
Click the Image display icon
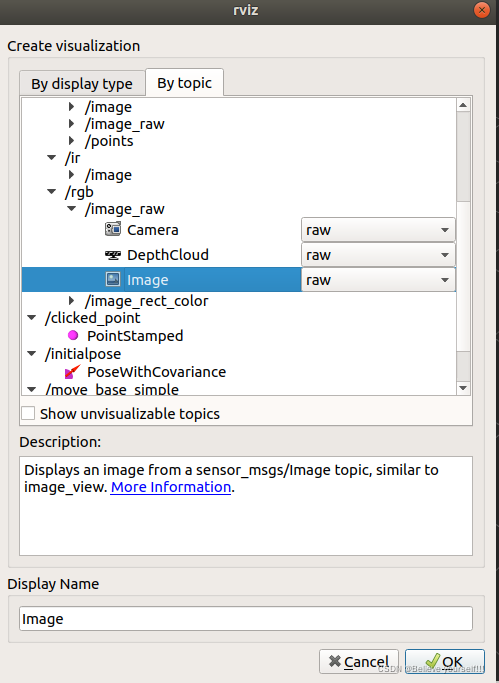tap(113, 279)
